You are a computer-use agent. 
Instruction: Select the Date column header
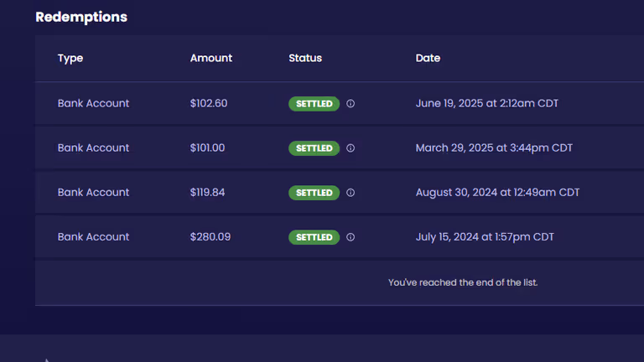point(428,58)
